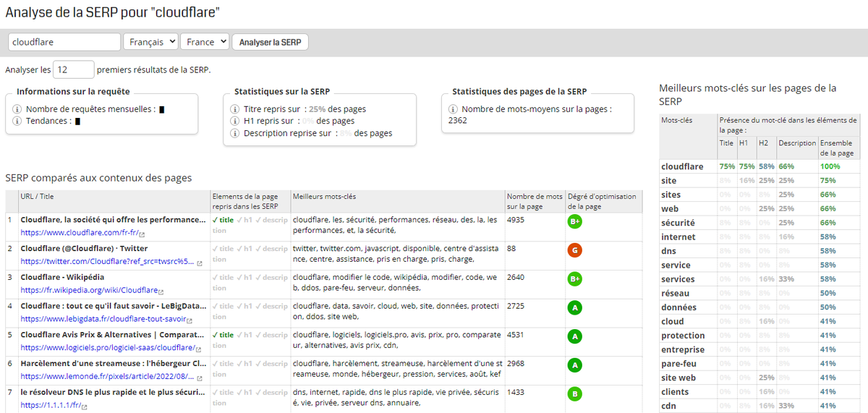The image size is (868, 413).
Task: Open the https://www.cloudflare.com/fr-fr/ link
Action: (80, 233)
